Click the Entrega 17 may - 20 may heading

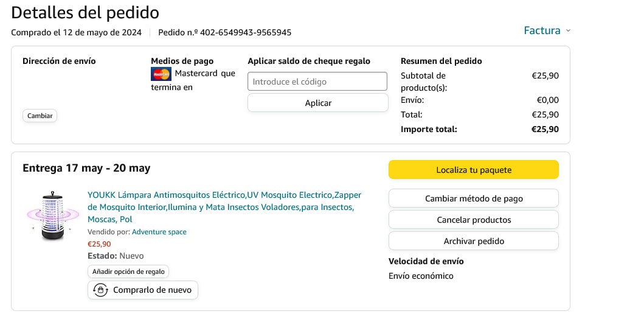pos(86,168)
